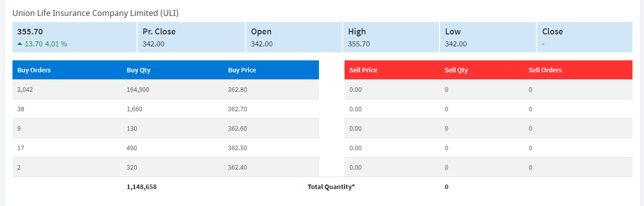Click the Sell Price column header

pyautogui.click(x=363, y=70)
